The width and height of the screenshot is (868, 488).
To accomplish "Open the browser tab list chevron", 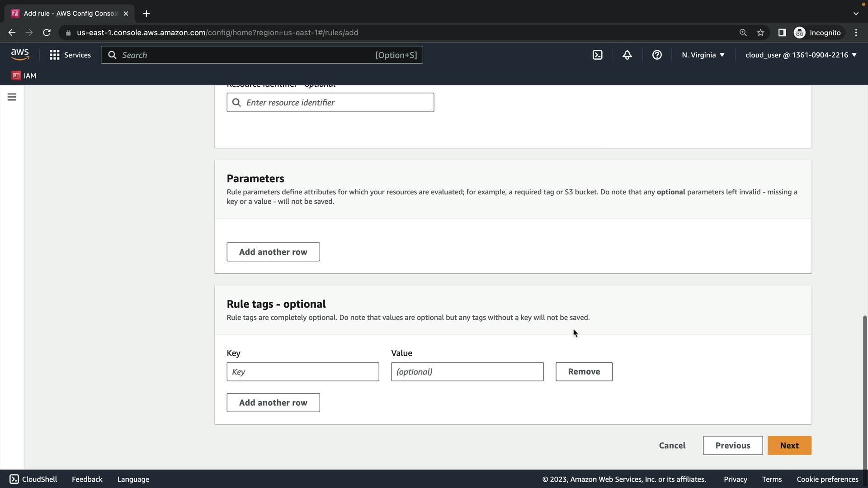I will 856,14.
